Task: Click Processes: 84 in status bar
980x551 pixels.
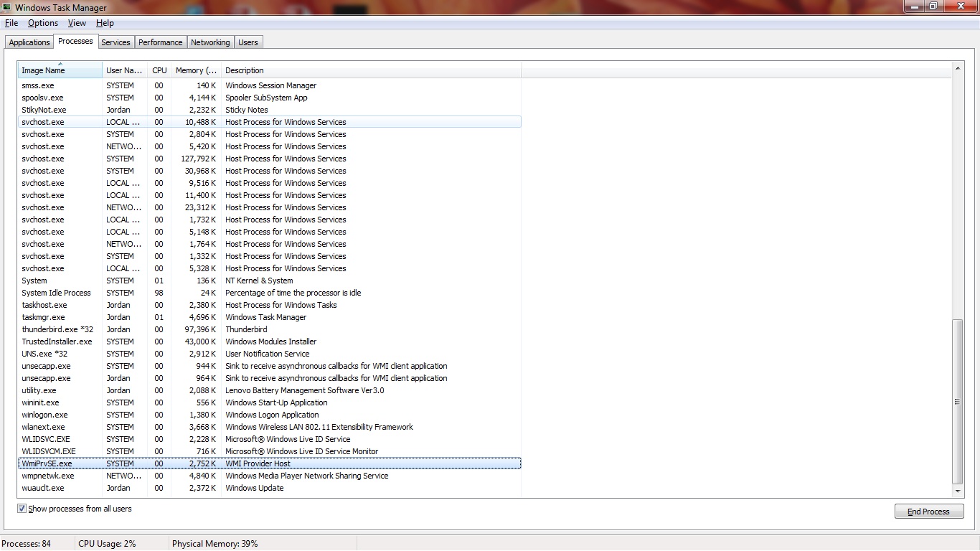Action: pyautogui.click(x=27, y=544)
